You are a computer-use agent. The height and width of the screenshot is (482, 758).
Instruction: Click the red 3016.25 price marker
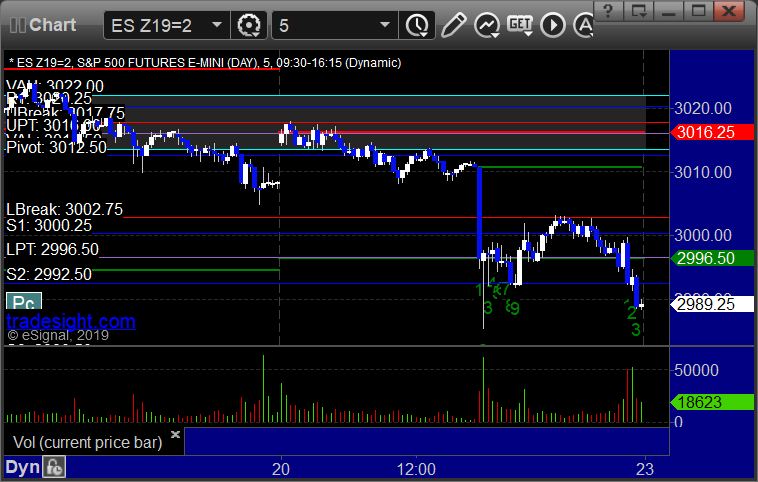[712, 132]
